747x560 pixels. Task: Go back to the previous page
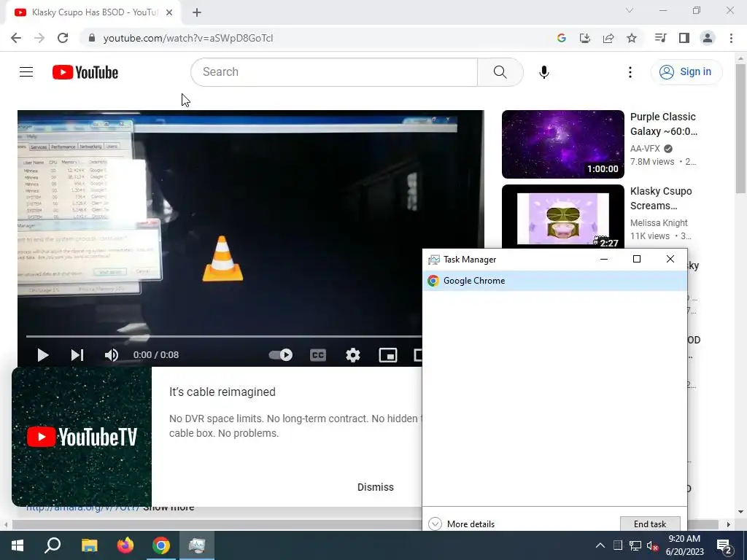pyautogui.click(x=16, y=38)
